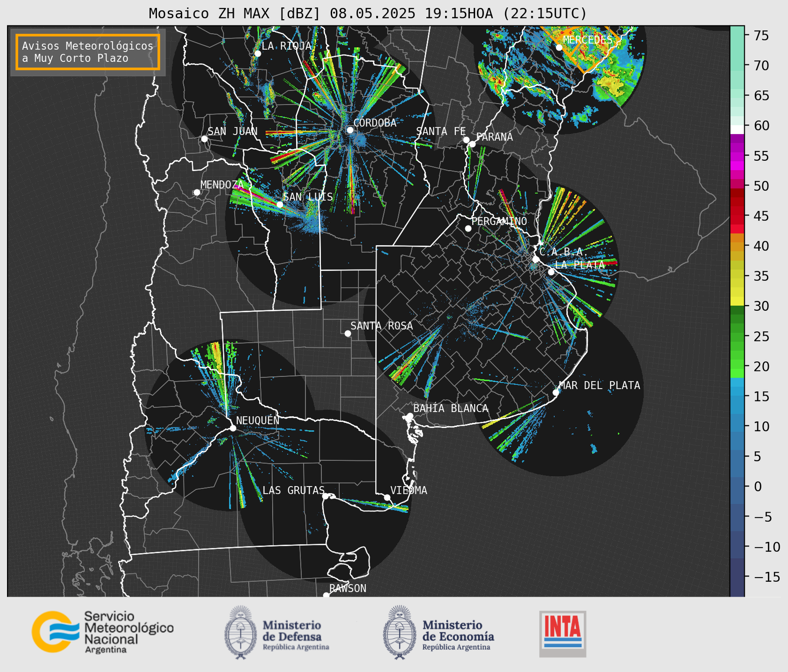Select the Santa Rosa city marker

coord(348,333)
